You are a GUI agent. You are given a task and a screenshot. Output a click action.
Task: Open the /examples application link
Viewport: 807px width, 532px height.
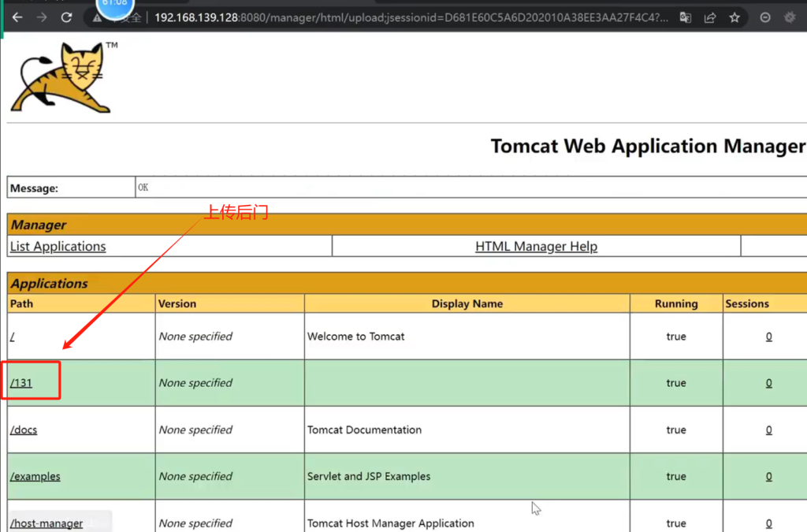point(35,476)
